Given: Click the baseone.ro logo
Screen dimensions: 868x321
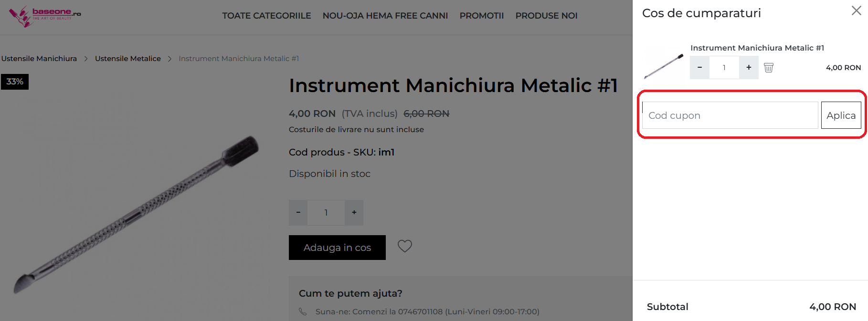Looking at the screenshot, I should [45, 16].
